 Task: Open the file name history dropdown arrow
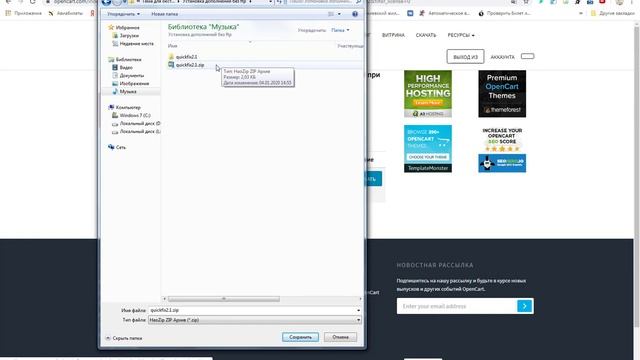(358, 310)
